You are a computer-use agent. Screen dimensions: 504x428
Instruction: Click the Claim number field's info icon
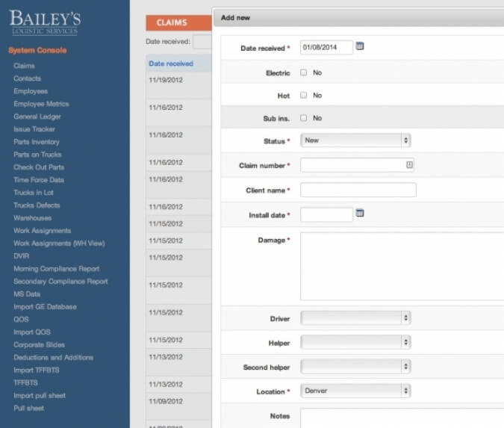[x=409, y=164]
